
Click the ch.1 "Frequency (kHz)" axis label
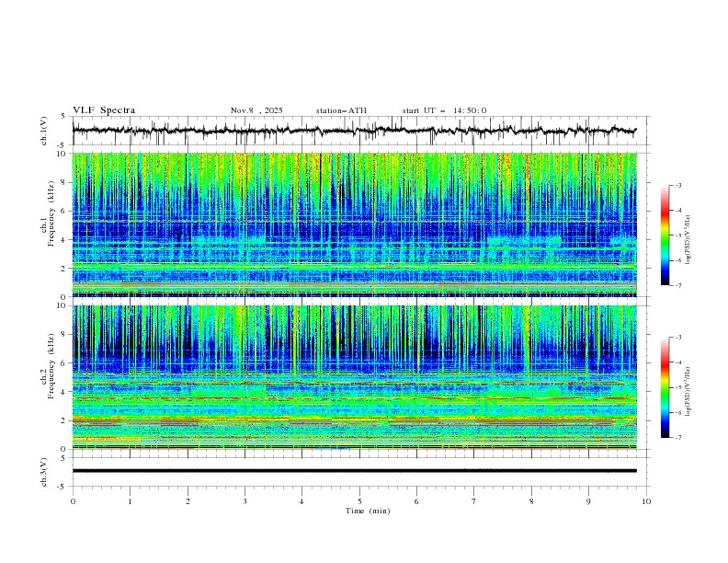point(51,212)
